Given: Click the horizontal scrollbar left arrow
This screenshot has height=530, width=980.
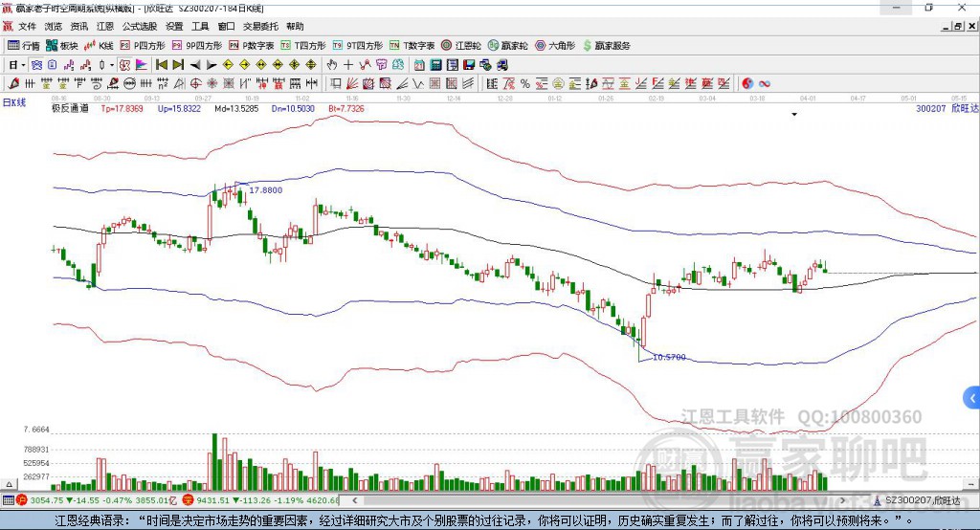Looking at the screenshot, I should click(355, 500).
